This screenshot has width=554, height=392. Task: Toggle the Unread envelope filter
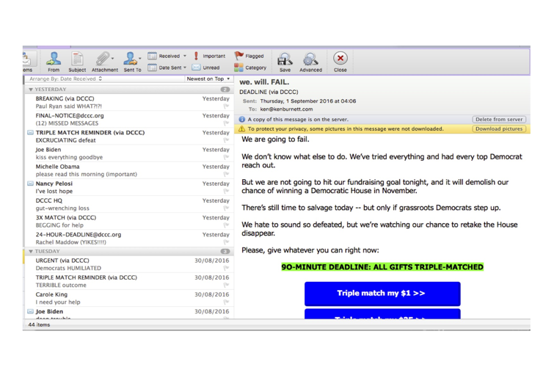point(196,68)
